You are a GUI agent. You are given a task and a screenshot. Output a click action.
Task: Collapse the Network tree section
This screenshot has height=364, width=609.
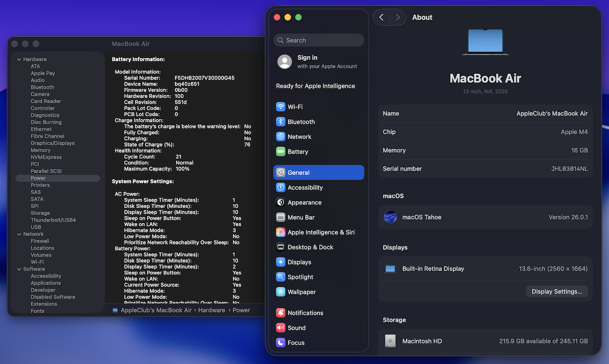pyautogui.click(x=19, y=234)
